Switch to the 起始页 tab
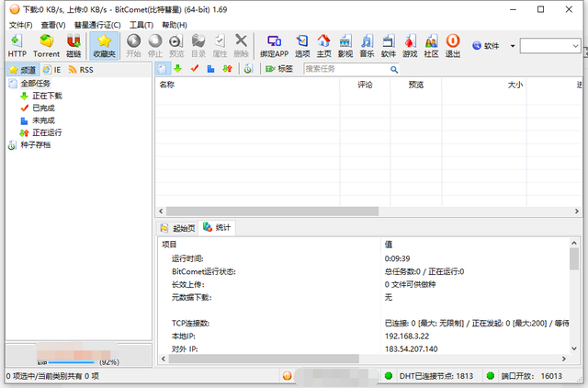Image resolution: width=588 pixels, height=388 pixels. 177,228
